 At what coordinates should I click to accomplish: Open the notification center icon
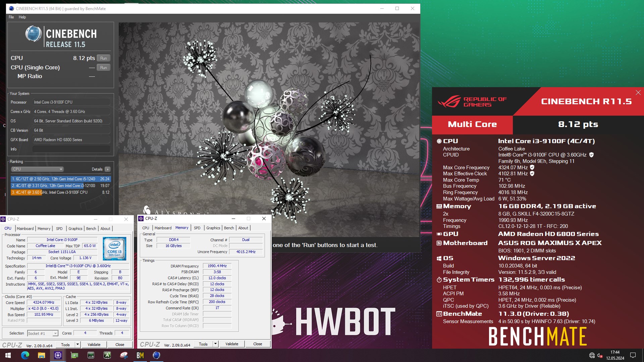tap(633, 355)
